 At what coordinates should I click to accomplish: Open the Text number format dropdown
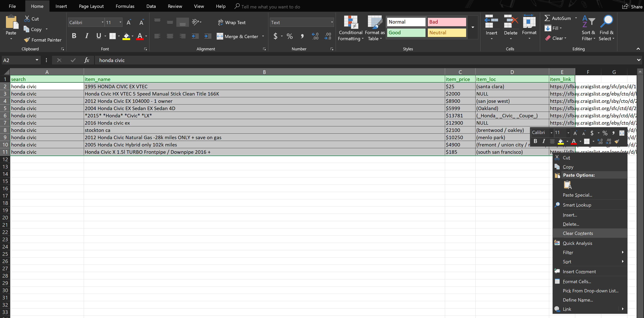tap(332, 22)
